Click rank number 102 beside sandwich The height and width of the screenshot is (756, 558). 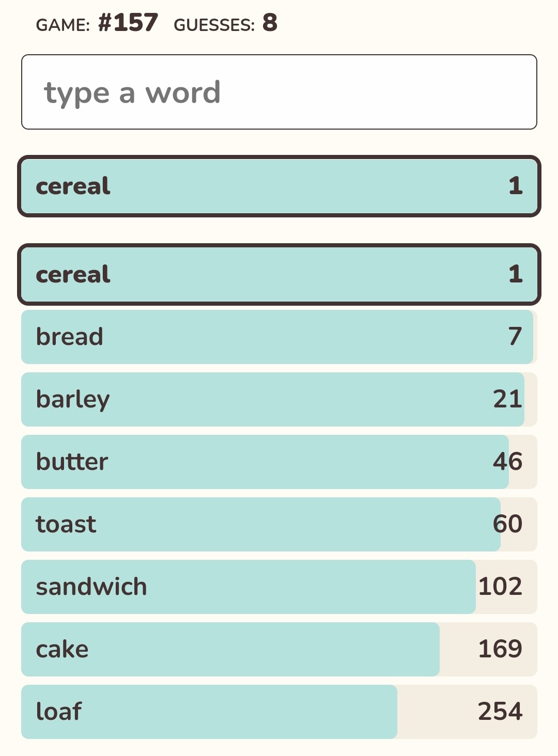pyautogui.click(x=500, y=587)
